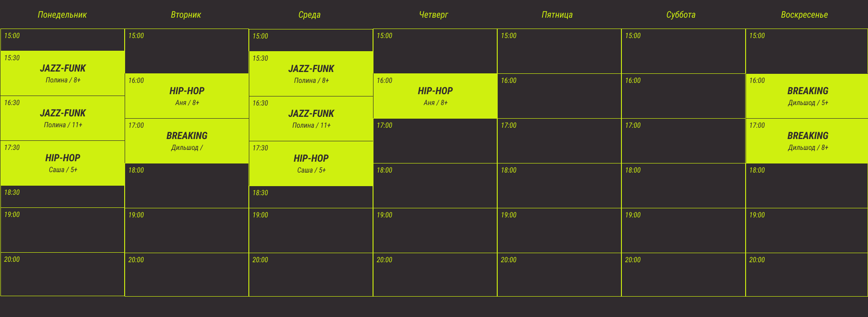Click the Вторник day header
This screenshot has height=317, width=868.
(186, 14)
